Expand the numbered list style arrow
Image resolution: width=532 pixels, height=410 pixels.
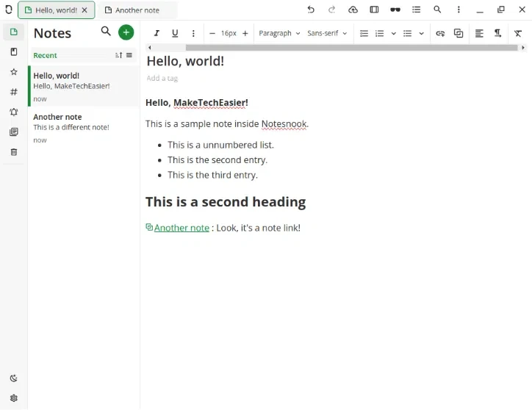(394, 34)
